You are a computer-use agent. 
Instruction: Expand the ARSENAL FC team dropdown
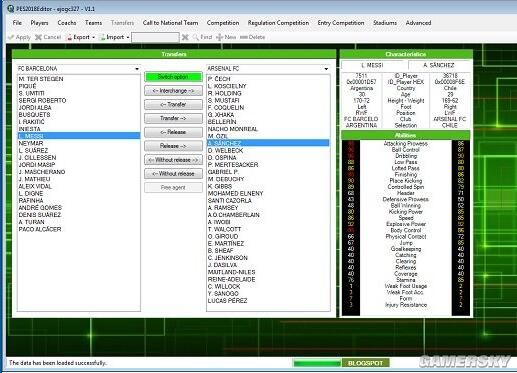pyautogui.click(x=326, y=69)
